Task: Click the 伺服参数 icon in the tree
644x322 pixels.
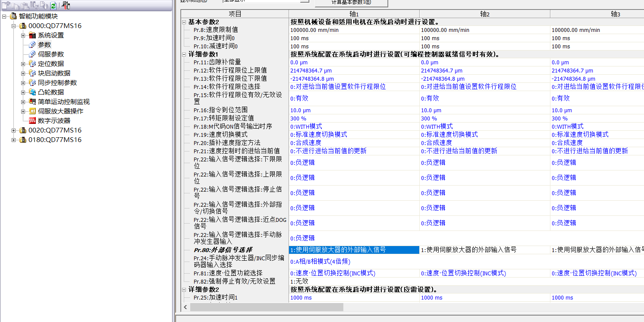Action: tap(32, 54)
